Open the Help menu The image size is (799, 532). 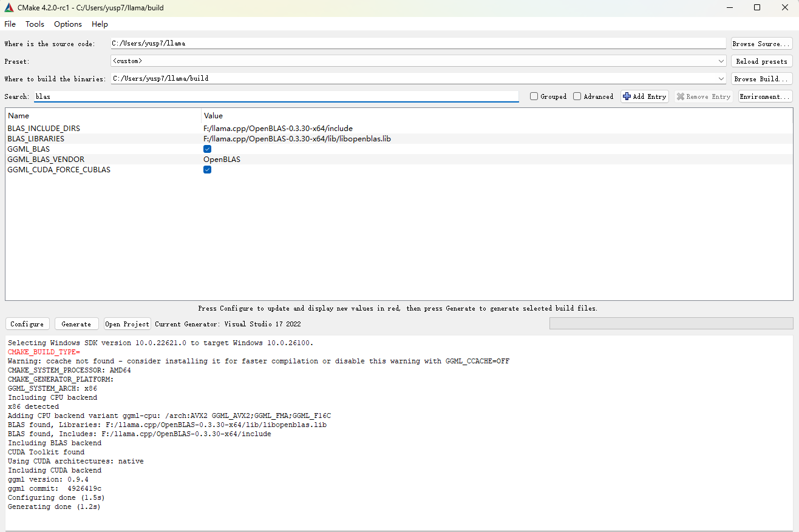coord(100,24)
